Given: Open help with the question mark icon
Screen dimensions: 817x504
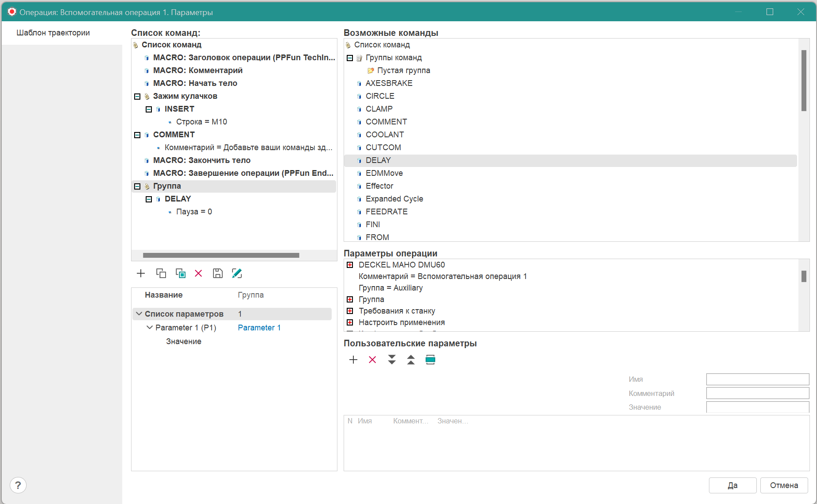Looking at the screenshot, I should [18, 485].
